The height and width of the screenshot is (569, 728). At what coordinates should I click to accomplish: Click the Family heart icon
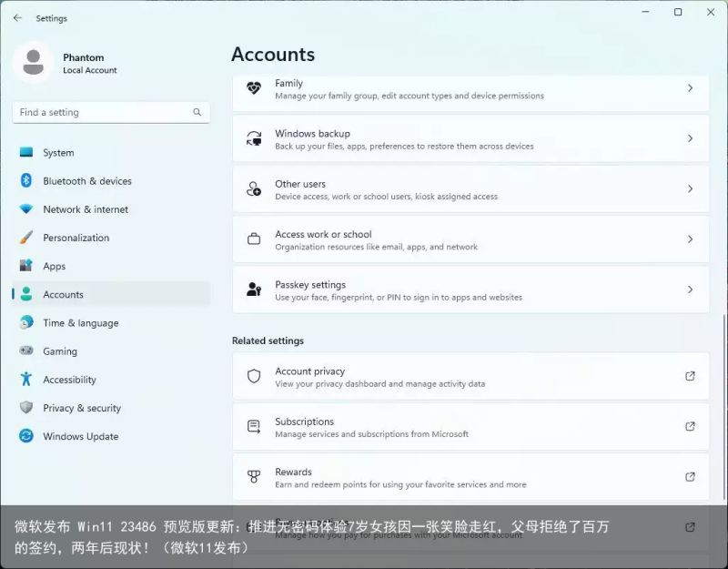point(254,88)
